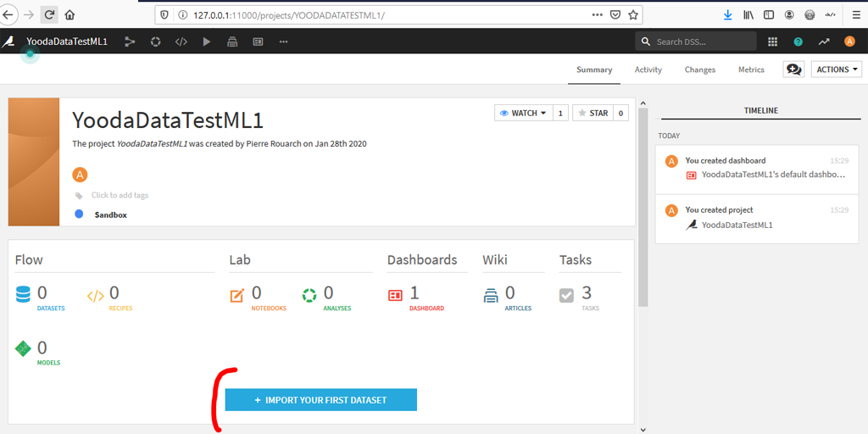868x434 pixels.
Task: Click the tag icon beside add tags
Action: [x=79, y=196]
